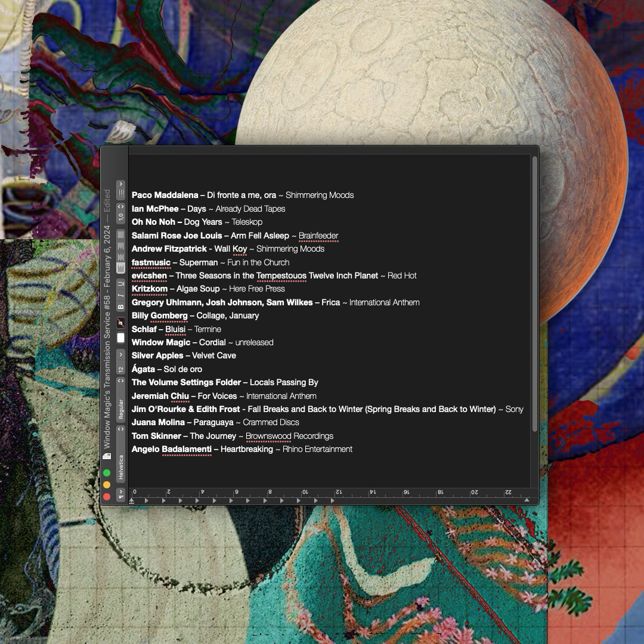644x644 pixels.
Task: Open the paragraph styles dropdown
Action: [120, 494]
